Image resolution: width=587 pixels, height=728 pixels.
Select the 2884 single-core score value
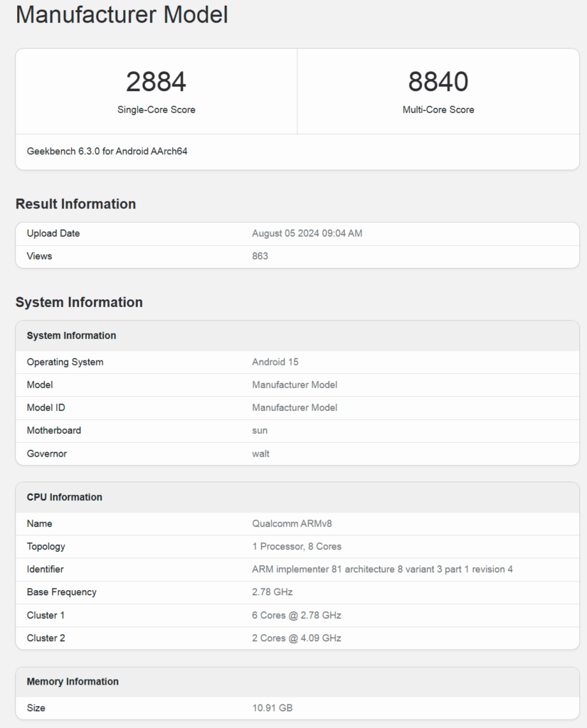point(156,82)
